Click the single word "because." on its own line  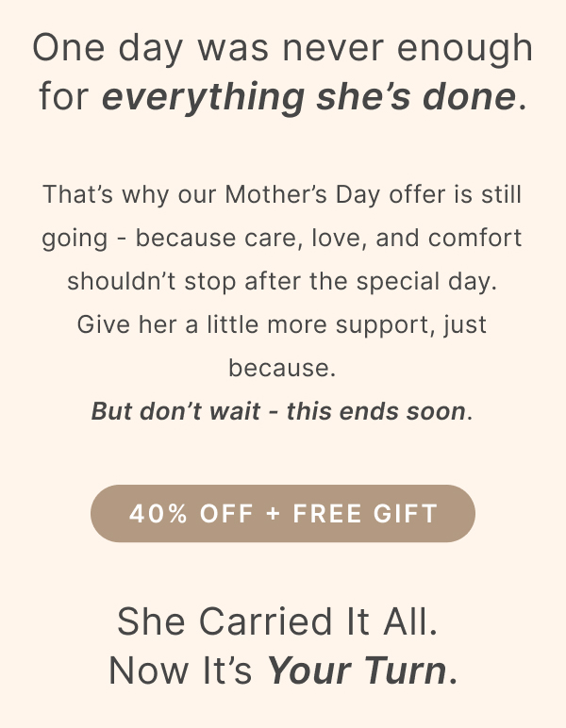tap(282, 366)
